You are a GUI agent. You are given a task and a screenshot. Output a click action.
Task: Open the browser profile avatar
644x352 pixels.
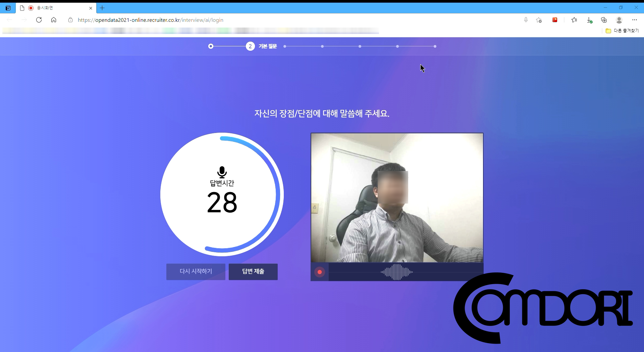[619, 20]
